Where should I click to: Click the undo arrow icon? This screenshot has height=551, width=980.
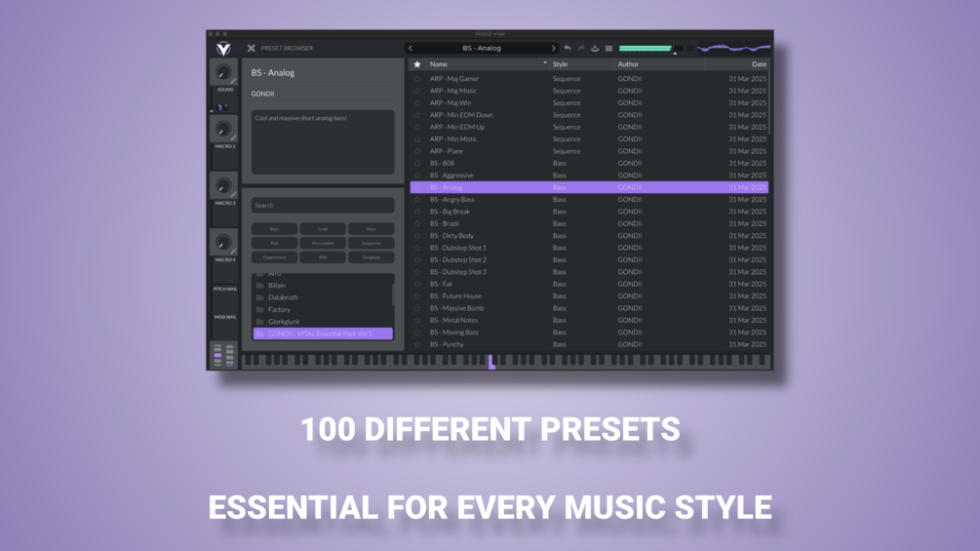click(568, 48)
